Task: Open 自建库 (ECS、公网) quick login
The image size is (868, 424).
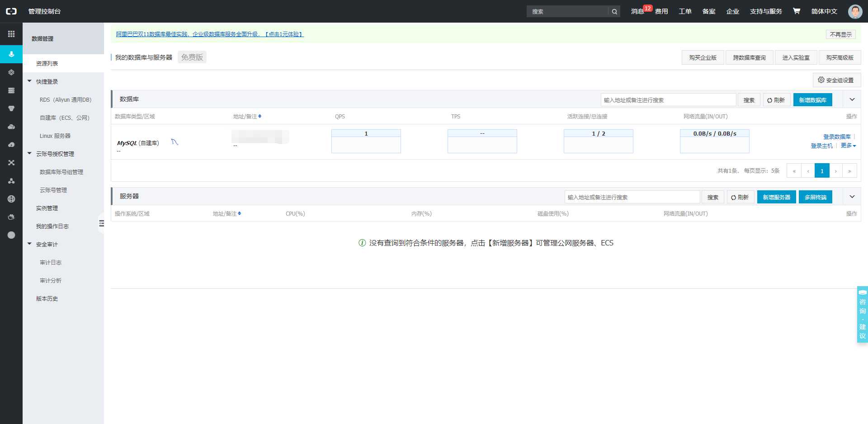Action: pyautogui.click(x=65, y=118)
